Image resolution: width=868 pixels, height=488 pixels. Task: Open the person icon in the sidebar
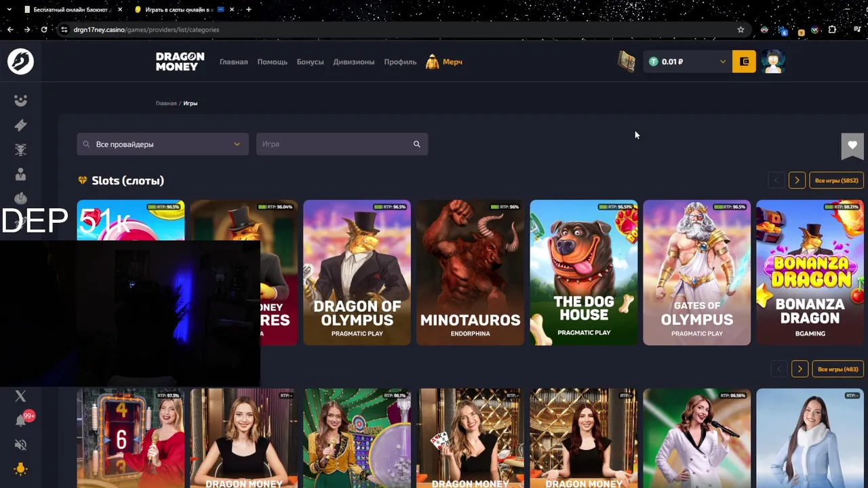click(20, 175)
